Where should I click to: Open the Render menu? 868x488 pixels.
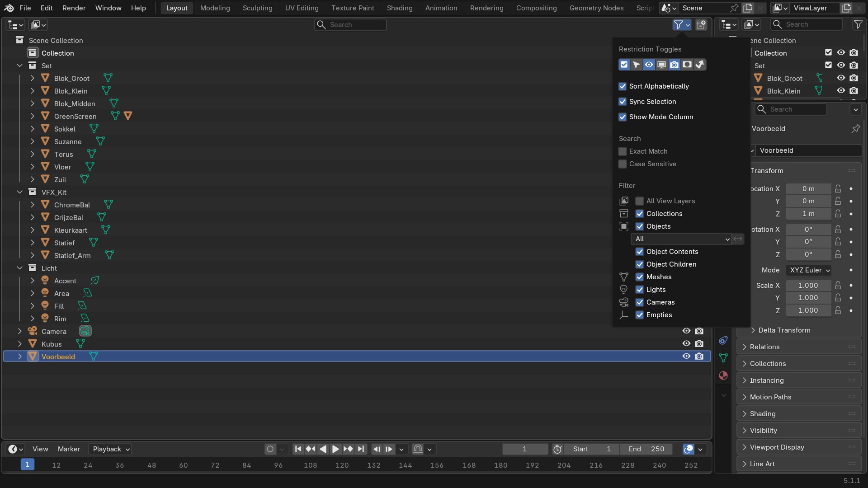click(x=74, y=8)
